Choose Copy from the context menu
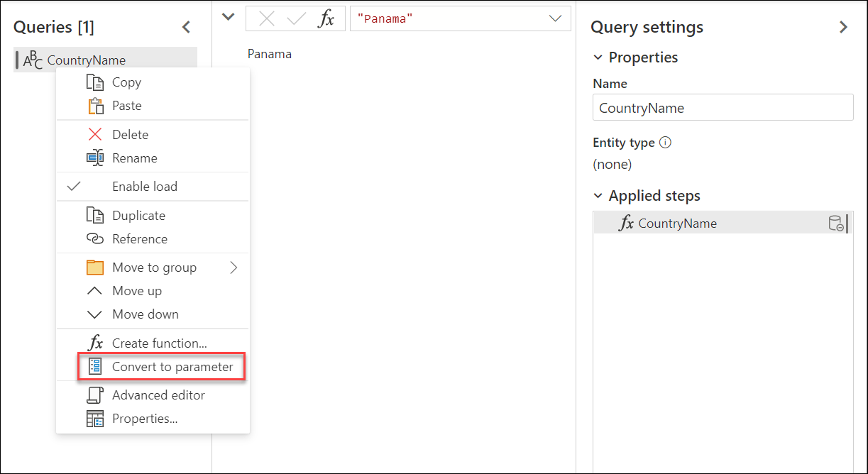Viewport: 868px width, 474px height. coord(153,82)
